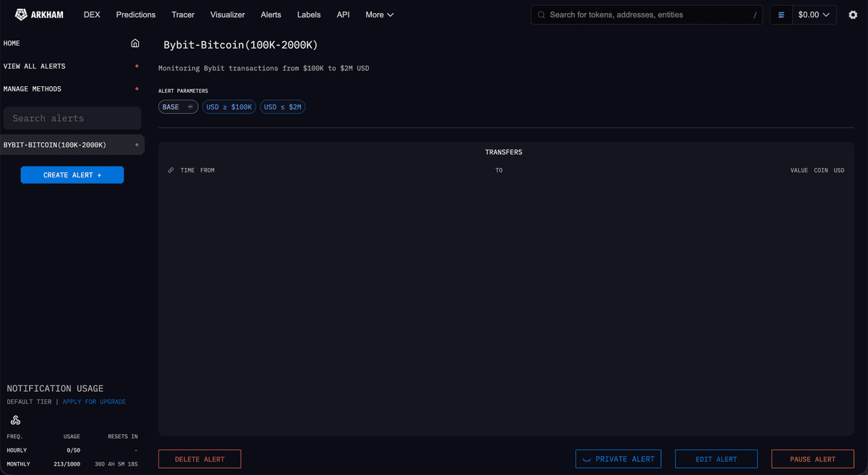Click Delete Alert button
868x475 pixels.
click(x=200, y=459)
